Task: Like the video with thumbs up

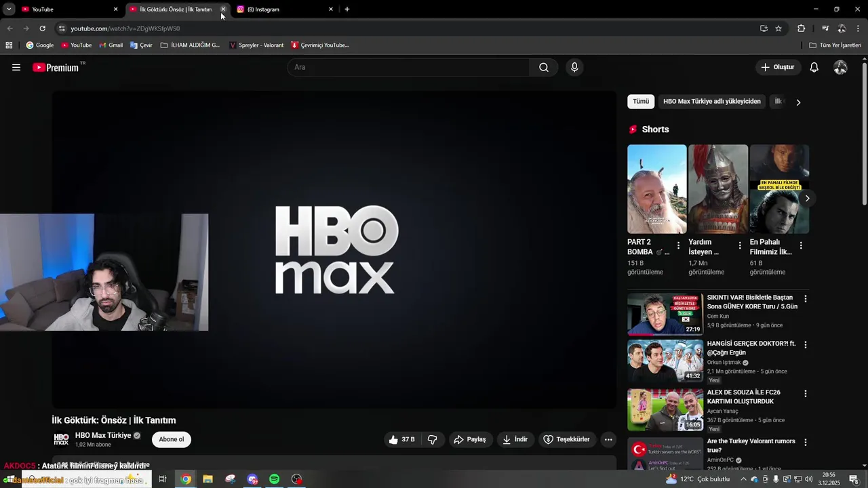Action: [401, 439]
